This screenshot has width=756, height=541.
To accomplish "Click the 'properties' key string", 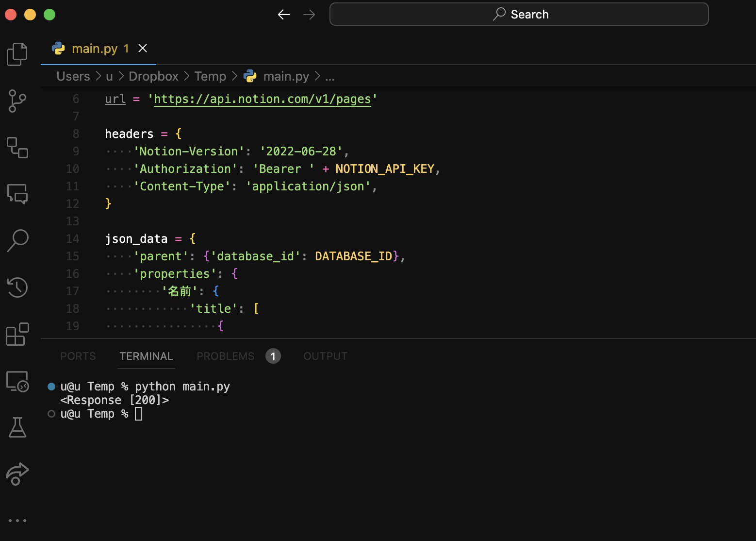I will (175, 273).
